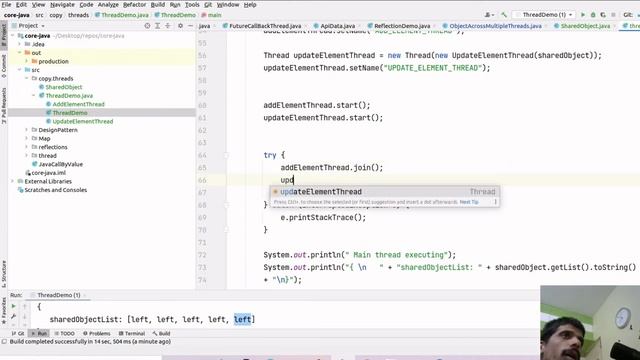Expand the thread package

coord(27,156)
